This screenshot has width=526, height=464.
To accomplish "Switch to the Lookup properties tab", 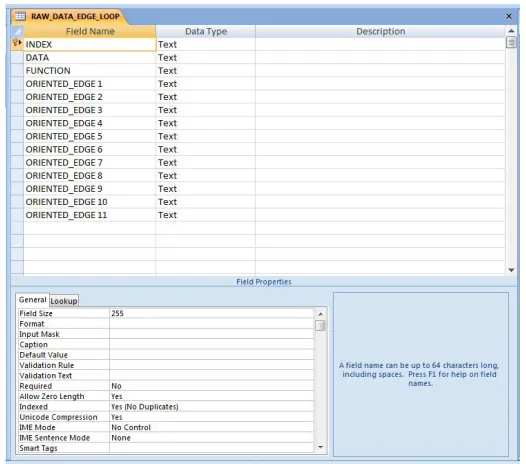I will pos(64,301).
